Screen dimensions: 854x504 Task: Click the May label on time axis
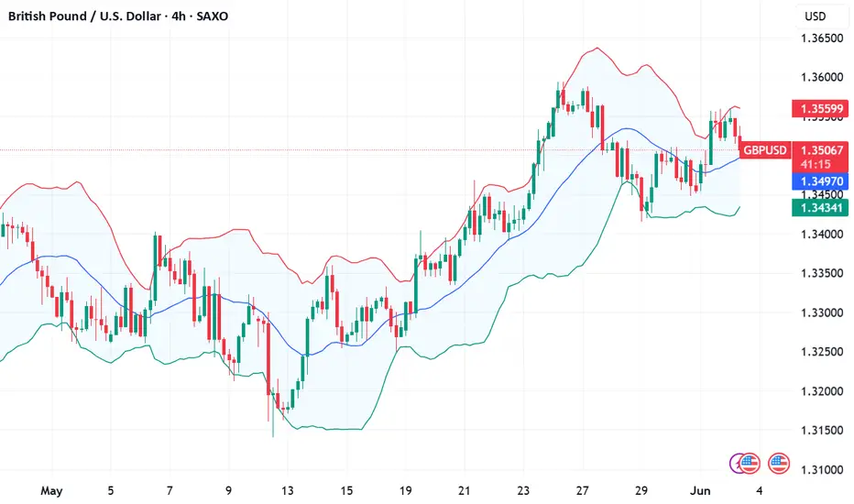[x=51, y=491]
